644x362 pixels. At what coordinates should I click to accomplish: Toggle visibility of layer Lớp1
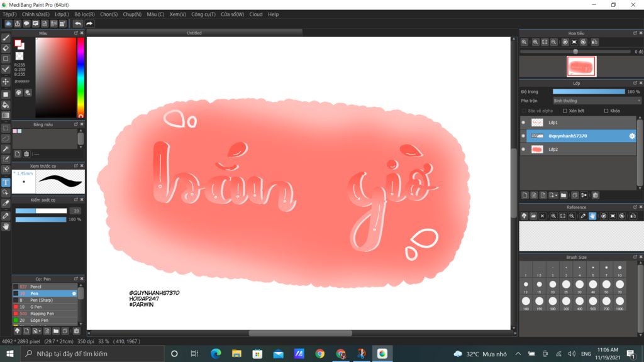tap(523, 123)
